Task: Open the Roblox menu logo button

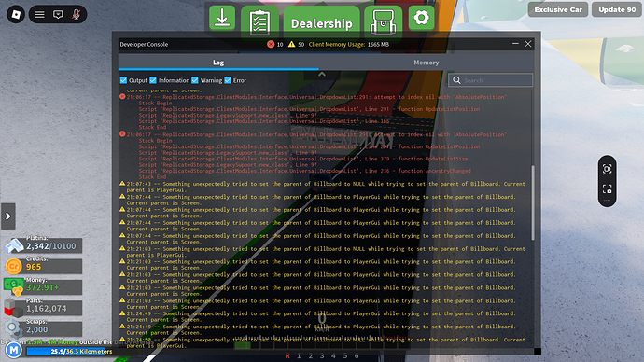Action: pyautogui.click(x=16, y=14)
